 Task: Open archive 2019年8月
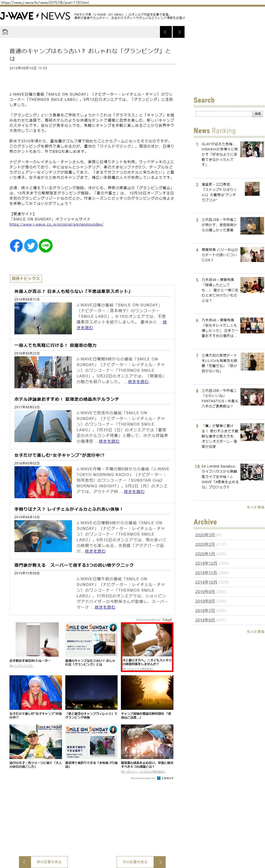[205, 601]
